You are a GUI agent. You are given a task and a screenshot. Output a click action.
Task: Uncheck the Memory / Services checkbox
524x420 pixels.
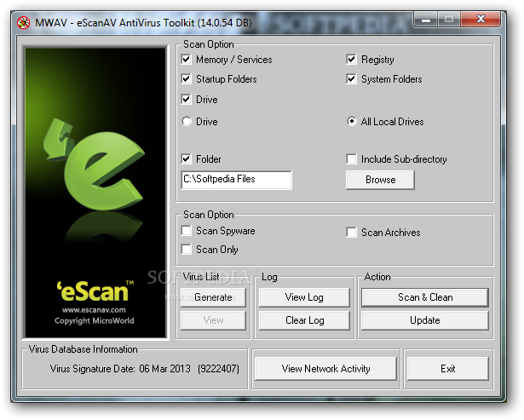(186, 60)
